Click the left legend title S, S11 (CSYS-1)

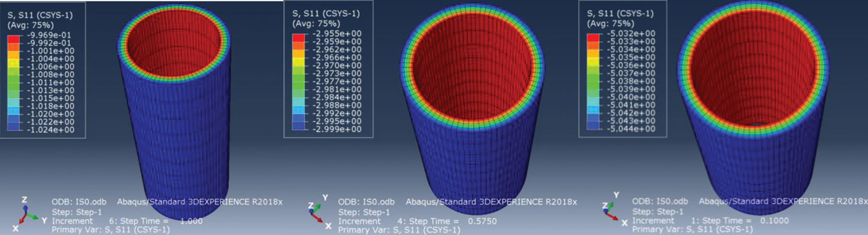click(x=40, y=15)
